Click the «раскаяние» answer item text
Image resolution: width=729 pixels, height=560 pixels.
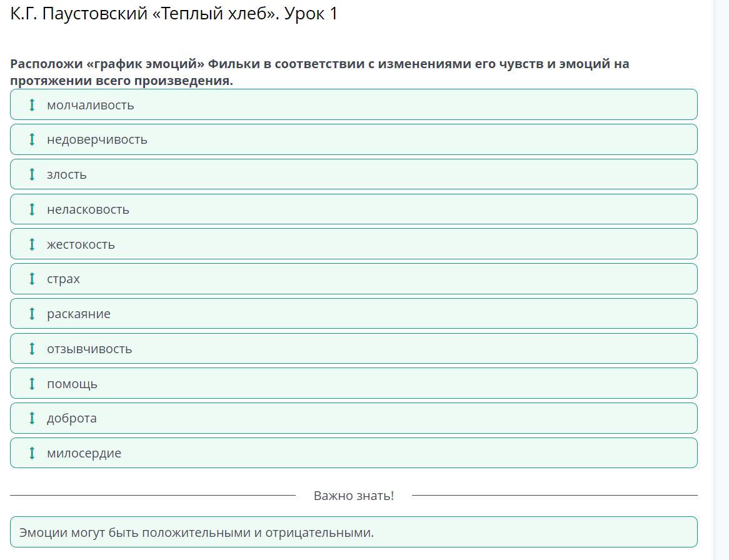point(79,314)
